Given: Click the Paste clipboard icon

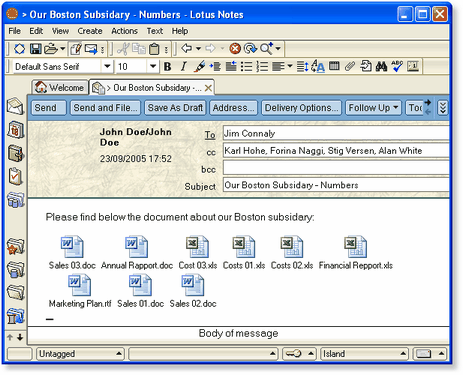Looking at the screenshot, I should click(154, 49).
